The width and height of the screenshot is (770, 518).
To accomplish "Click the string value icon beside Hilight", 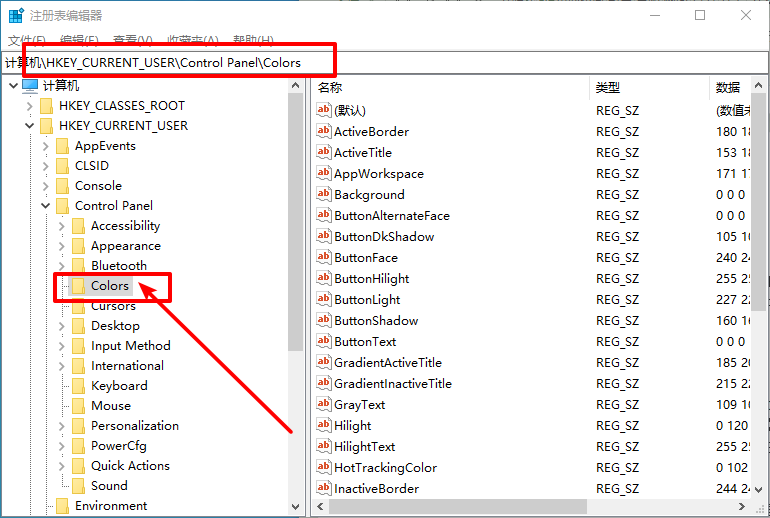I will click(x=324, y=426).
